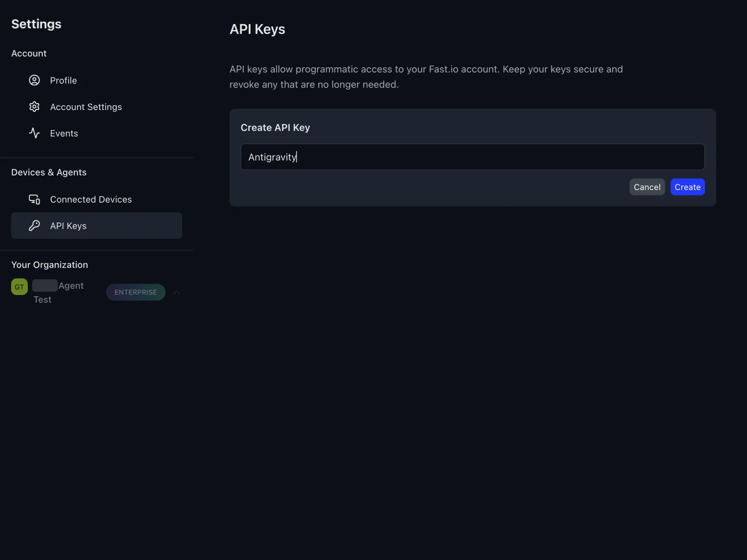Click the Devices & Agents section header
Viewport: 747px width, 560px height.
(x=49, y=172)
